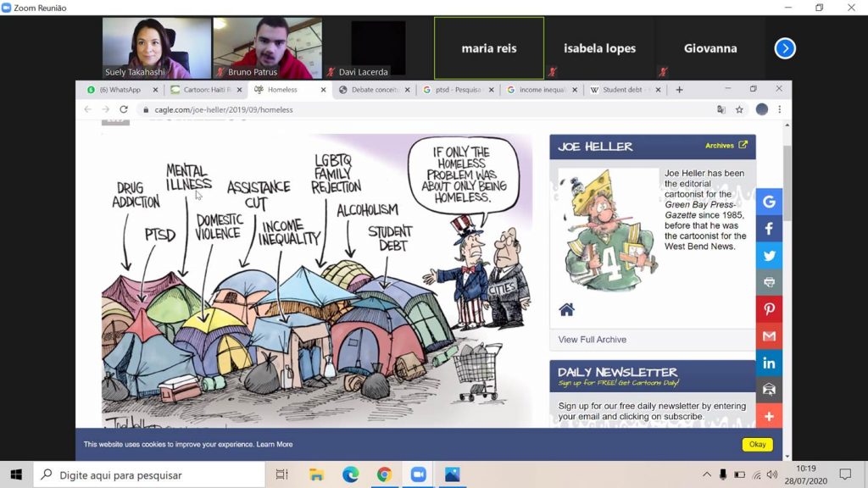Share the cartoon on LinkedIn

pyautogui.click(x=769, y=363)
